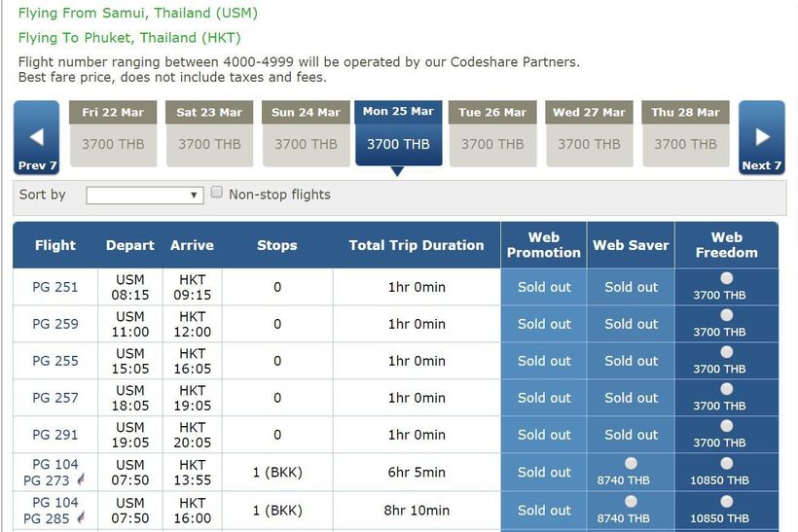Go to previous 7 days arrow

click(37, 138)
